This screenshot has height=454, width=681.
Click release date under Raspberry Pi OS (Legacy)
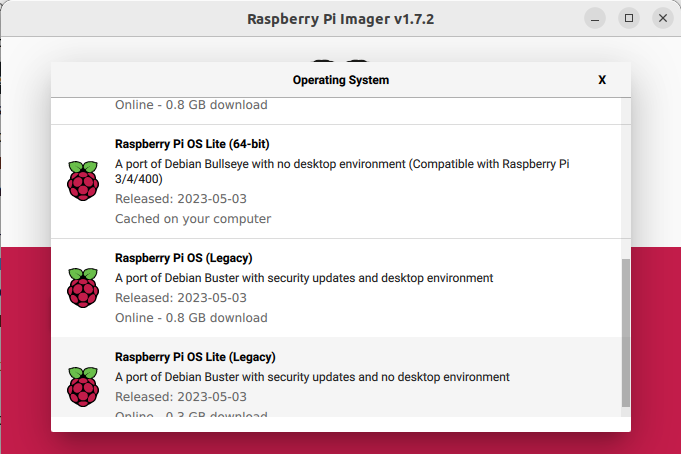[x=181, y=298]
